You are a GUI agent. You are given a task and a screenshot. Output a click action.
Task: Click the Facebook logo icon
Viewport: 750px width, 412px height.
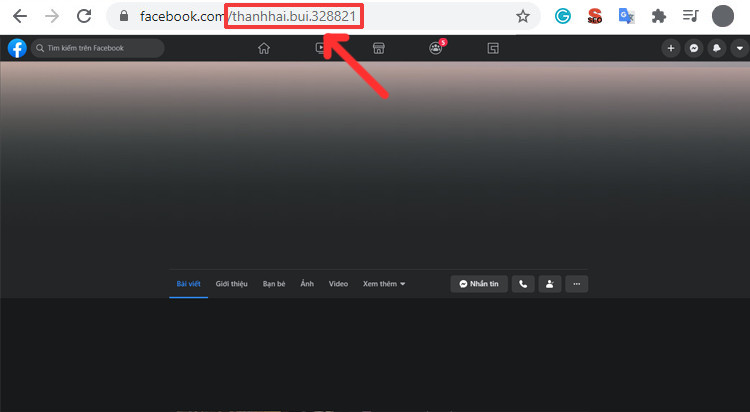pyautogui.click(x=16, y=48)
